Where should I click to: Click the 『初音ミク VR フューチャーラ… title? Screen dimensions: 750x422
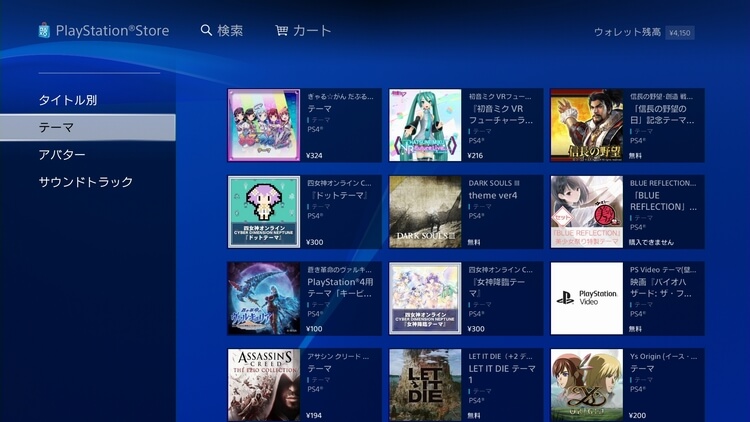[x=500, y=114]
